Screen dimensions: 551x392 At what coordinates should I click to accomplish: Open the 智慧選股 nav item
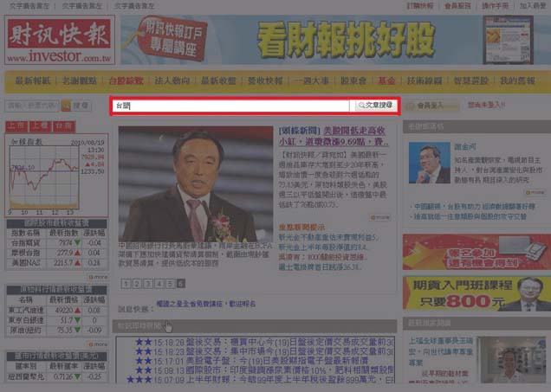pos(471,80)
